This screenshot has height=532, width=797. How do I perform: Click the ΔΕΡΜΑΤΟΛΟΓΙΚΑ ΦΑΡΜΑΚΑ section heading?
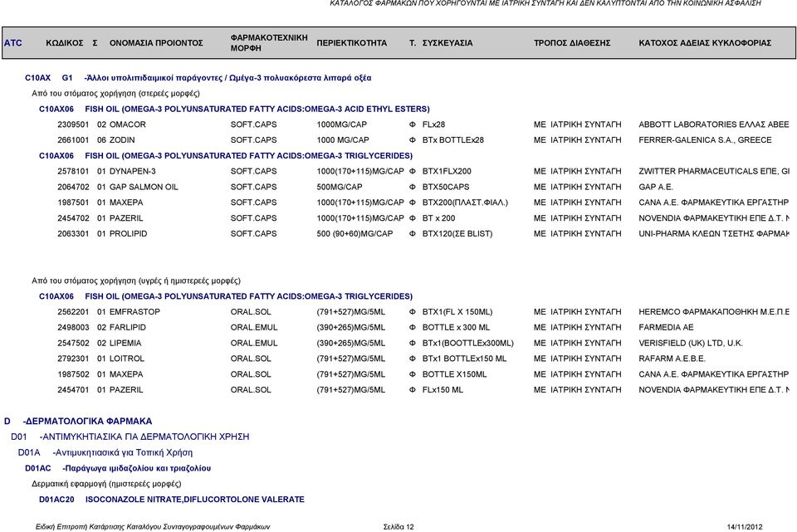(78, 422)
